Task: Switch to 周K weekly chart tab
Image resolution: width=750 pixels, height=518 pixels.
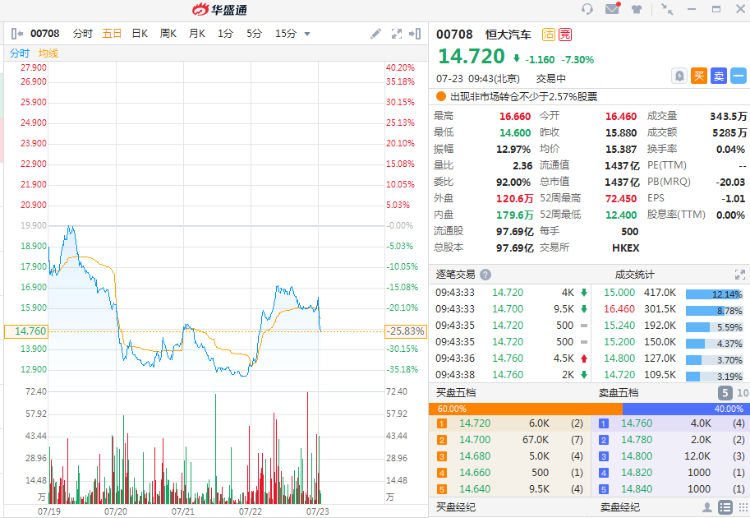Action: click(168, 33)
